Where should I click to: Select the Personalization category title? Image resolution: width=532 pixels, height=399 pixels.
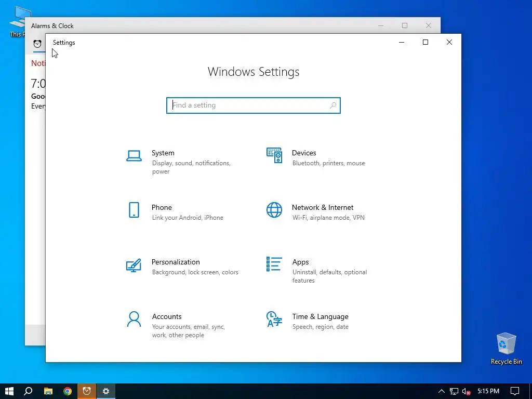176,262
